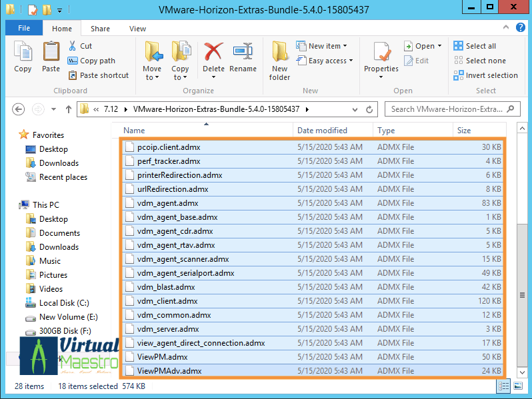The image size is (532, 399).
Task: Select Local Disk (C:) in navigation pane
Action: click(64, 303)
